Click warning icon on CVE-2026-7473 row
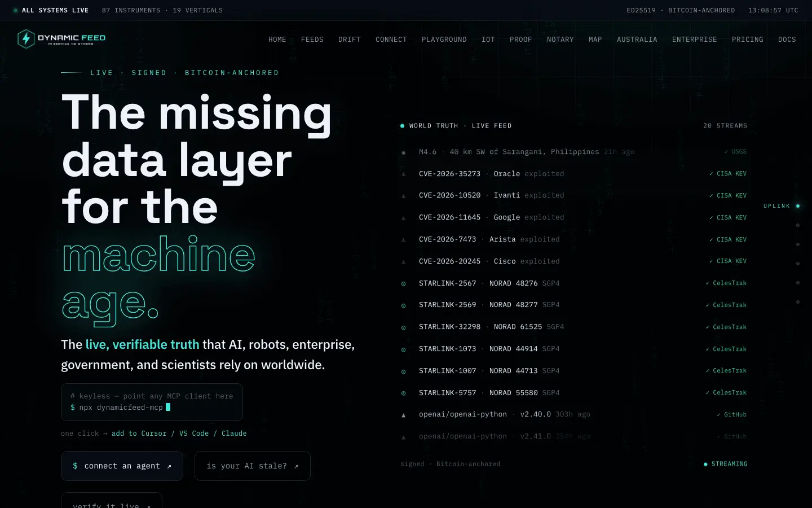This screenshot has height=508, width=812. point(403,240)
